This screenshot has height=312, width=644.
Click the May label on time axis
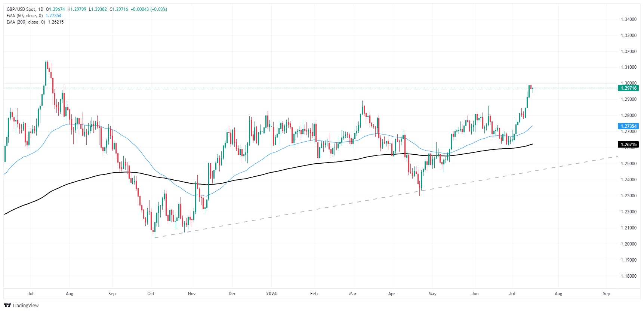pyautogui.click(x=432, y=294)
